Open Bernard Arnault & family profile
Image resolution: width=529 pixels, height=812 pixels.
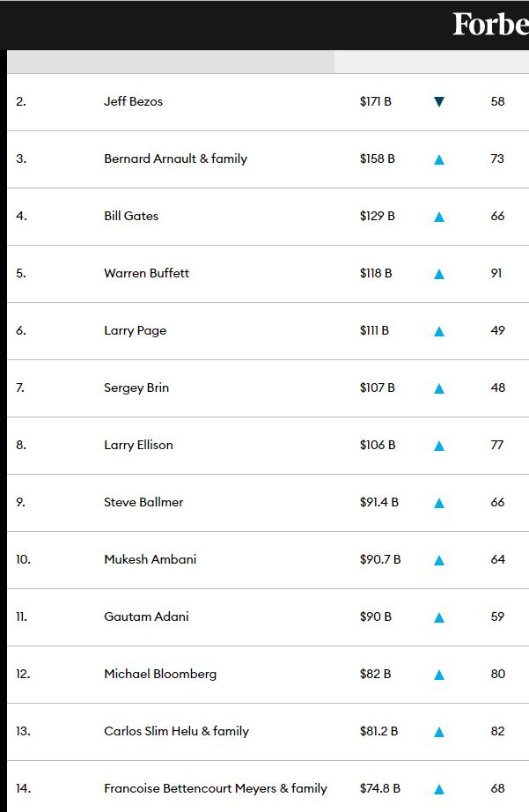(x=175, y=159)
